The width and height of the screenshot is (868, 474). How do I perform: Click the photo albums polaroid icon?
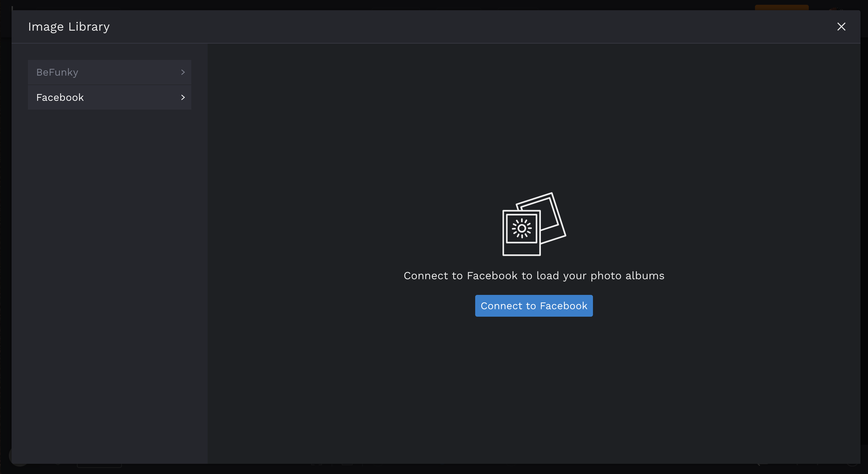tap(534, 224)
